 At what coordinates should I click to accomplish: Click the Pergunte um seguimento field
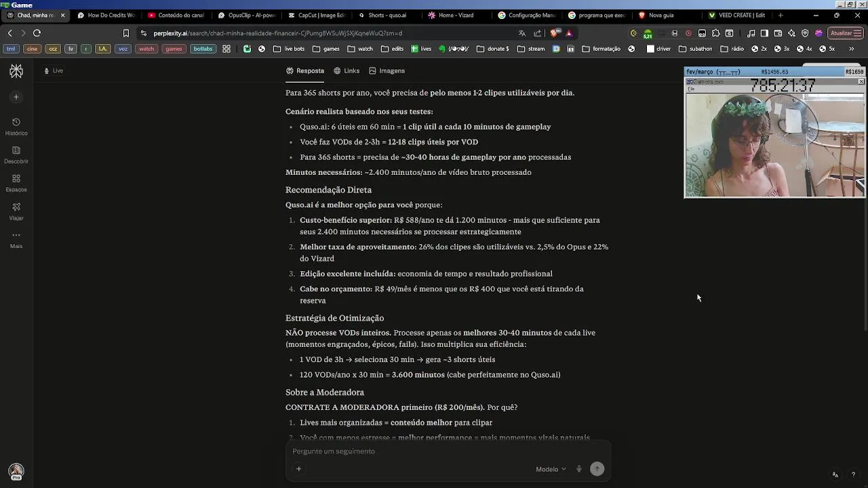click(x=448, y=451)
